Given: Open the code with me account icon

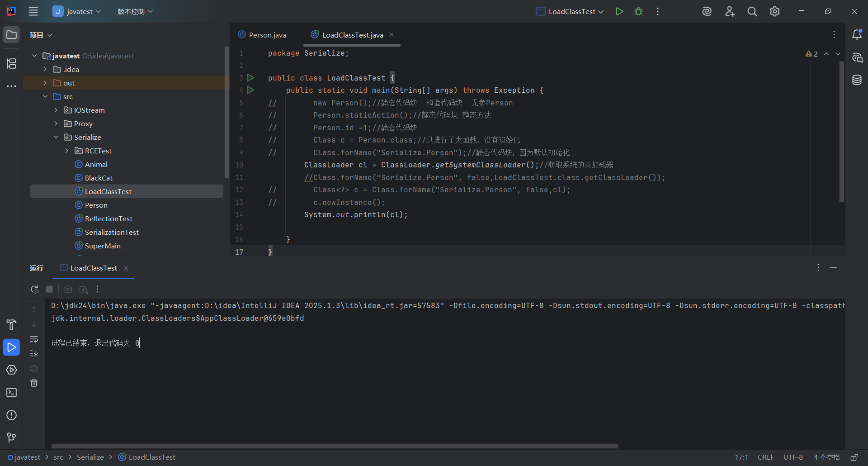Looking at the screenshot, I should point(730,11).
